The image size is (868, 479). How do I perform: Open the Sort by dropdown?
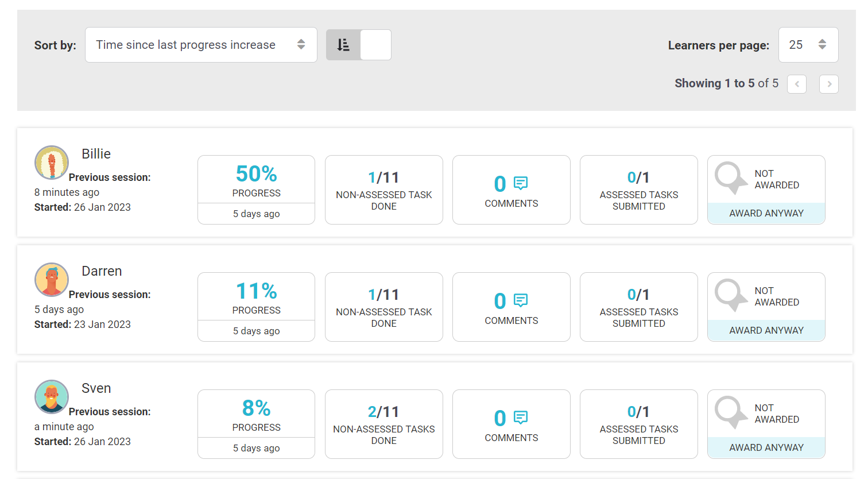[201, 45]
